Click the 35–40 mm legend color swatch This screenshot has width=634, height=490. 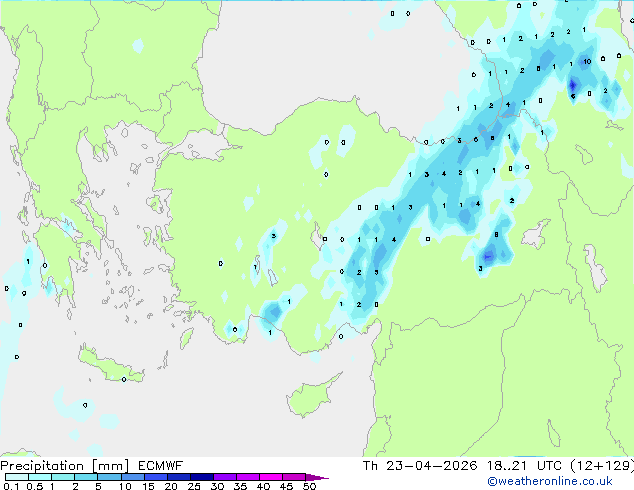point(247,477)
